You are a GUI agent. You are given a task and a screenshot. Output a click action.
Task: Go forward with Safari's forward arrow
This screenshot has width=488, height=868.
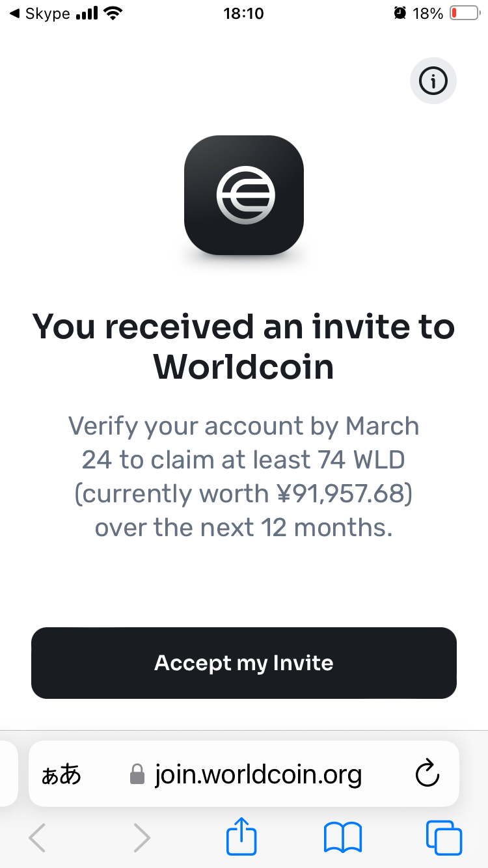141,837
